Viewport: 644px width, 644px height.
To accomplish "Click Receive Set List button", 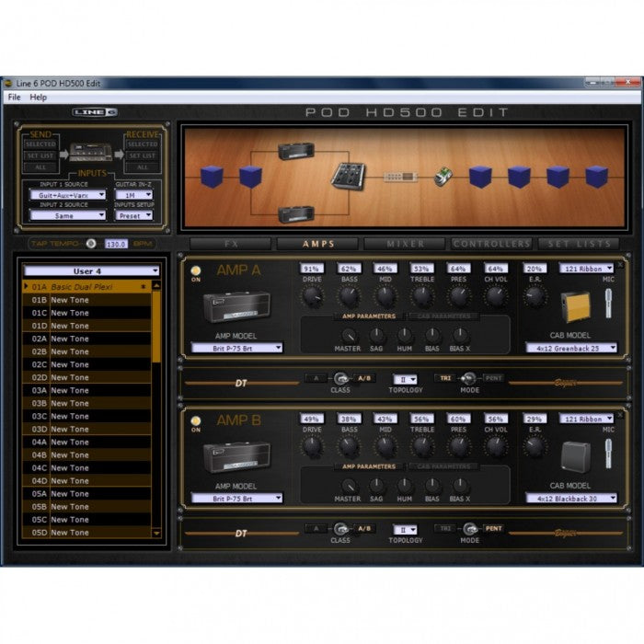I will (142, 155).
